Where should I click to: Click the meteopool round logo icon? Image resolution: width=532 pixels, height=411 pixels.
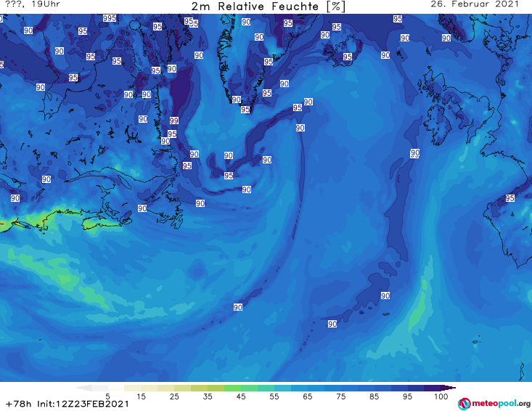[x=464, y=404]
